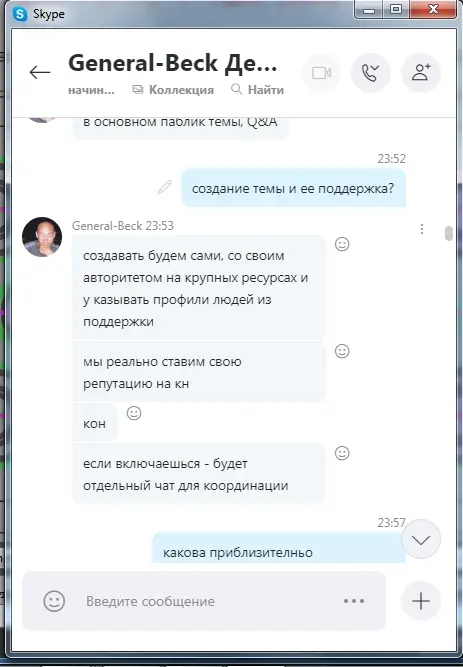The width and height of the screenshot is (463, 667).
Task: Start a video call with the camera icon
Action: [321, 73]
